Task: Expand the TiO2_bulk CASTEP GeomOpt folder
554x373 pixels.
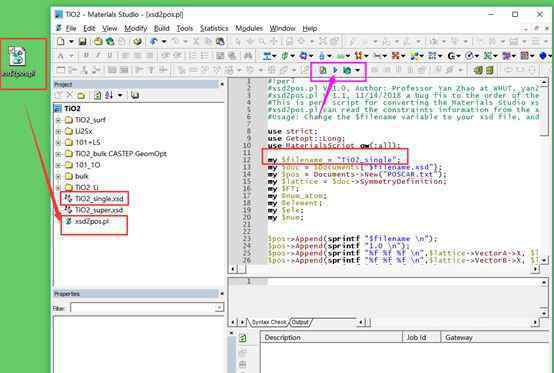Action: (x=58, y=154)
